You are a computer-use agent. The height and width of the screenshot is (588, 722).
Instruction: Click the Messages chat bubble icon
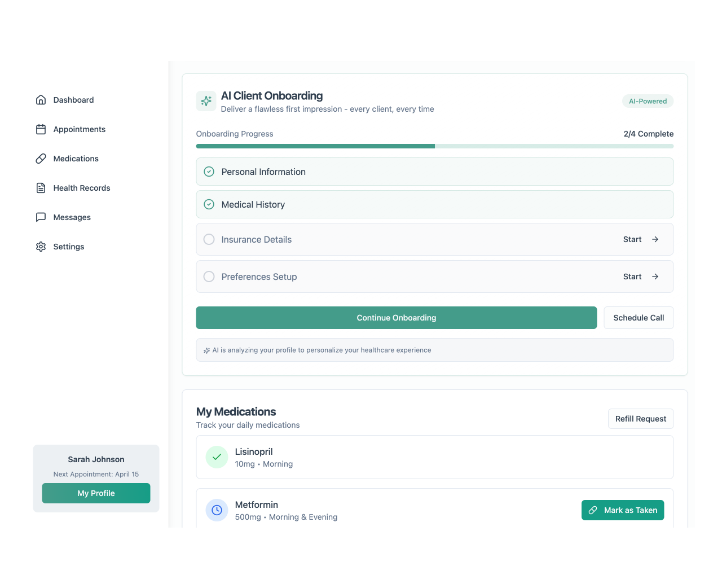pyautogui.click(x=41, y=217)
